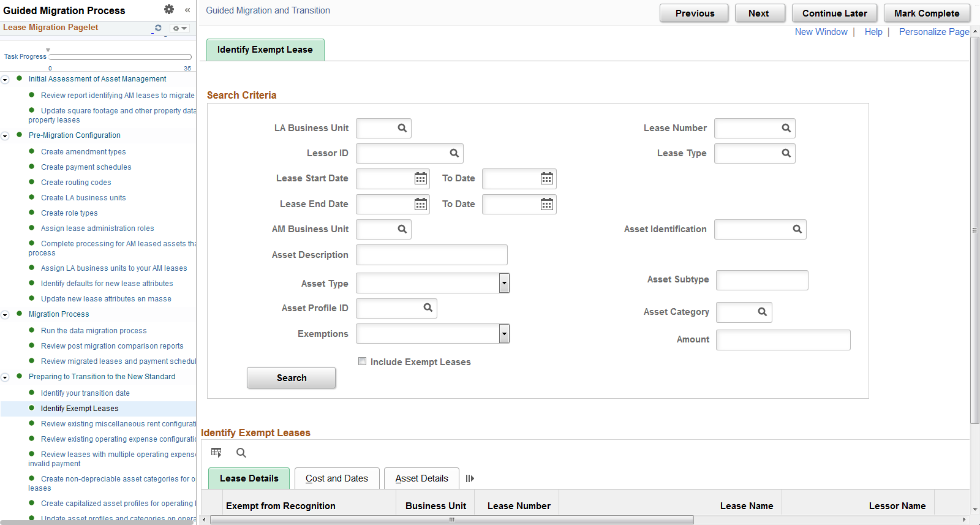Click the Lease Name column header
The height and width of the screenshot is (525, 980).
747,506
